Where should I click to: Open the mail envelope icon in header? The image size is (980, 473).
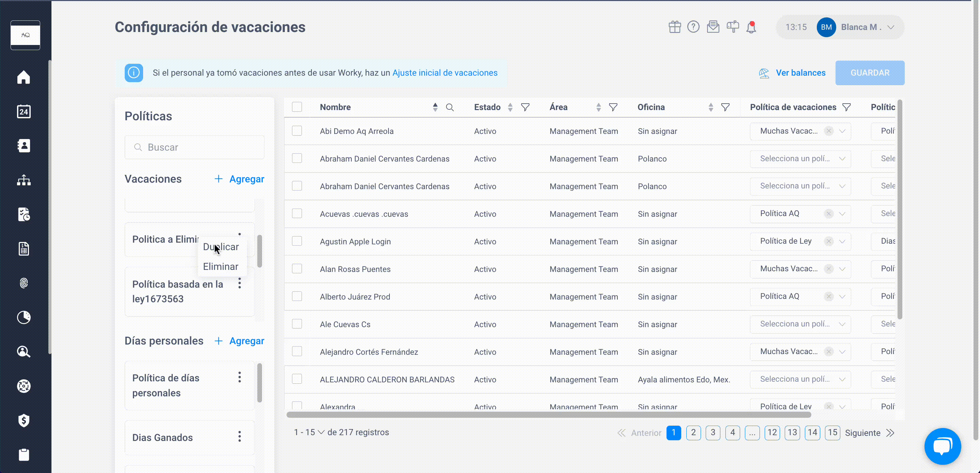[713, 27]
